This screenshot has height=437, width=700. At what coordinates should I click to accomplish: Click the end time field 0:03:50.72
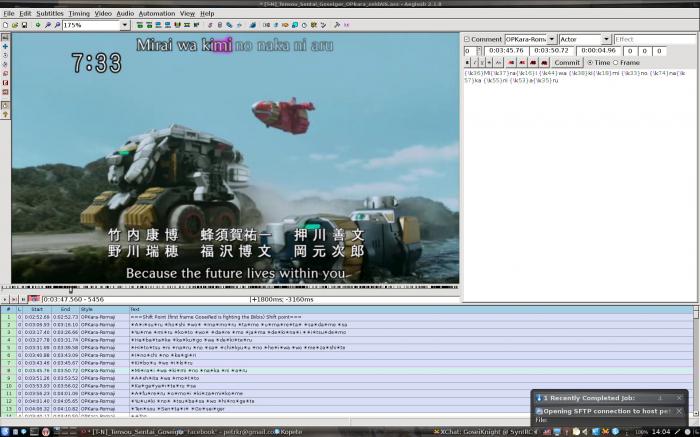pos(552,51)
